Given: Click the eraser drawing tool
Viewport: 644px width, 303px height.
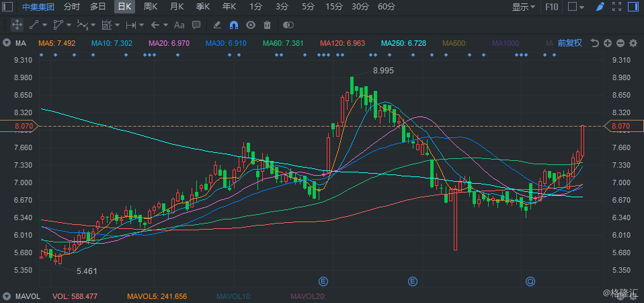Looking at the screenshot, I should pos(216,25).
